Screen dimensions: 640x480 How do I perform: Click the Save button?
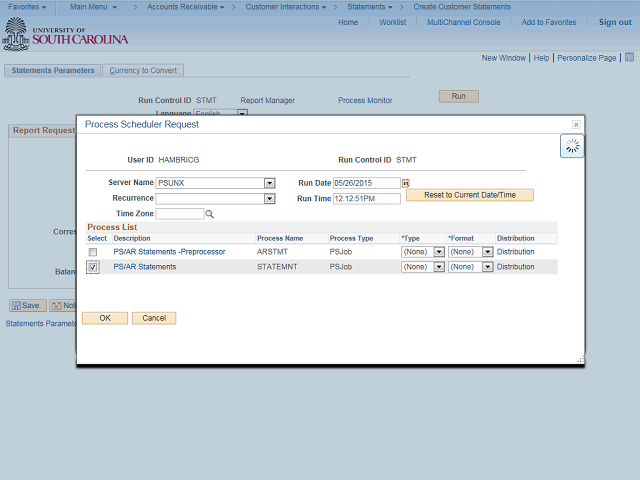27,305
